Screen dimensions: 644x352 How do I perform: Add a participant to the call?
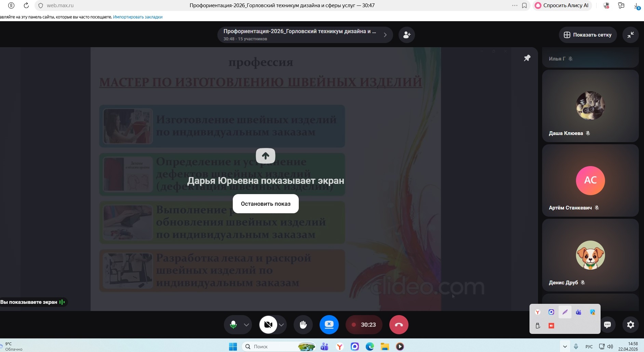407,35
